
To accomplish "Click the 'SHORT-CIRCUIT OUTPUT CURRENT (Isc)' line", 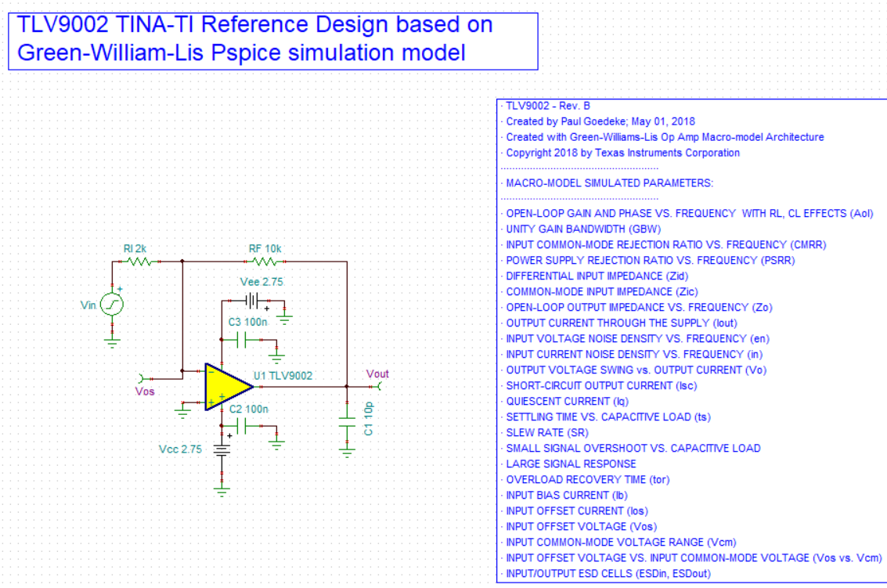I will click(601, 386).
